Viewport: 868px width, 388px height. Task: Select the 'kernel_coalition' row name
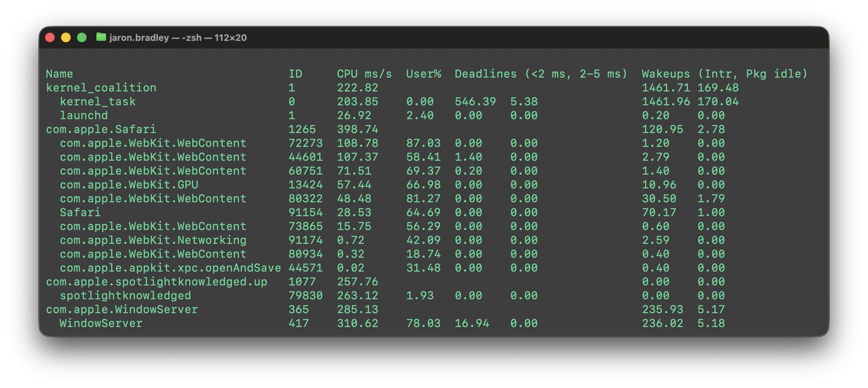click(x=101, y=88)
